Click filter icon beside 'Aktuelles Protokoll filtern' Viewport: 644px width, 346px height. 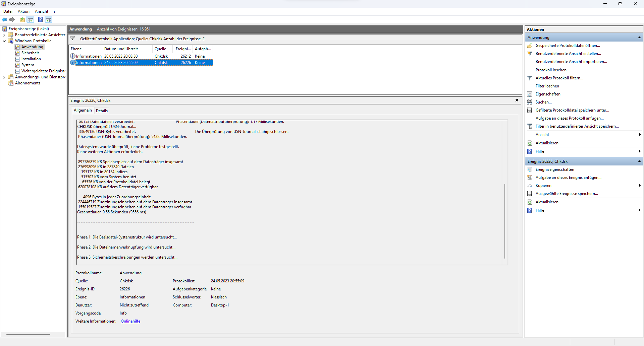coord(530,78)
